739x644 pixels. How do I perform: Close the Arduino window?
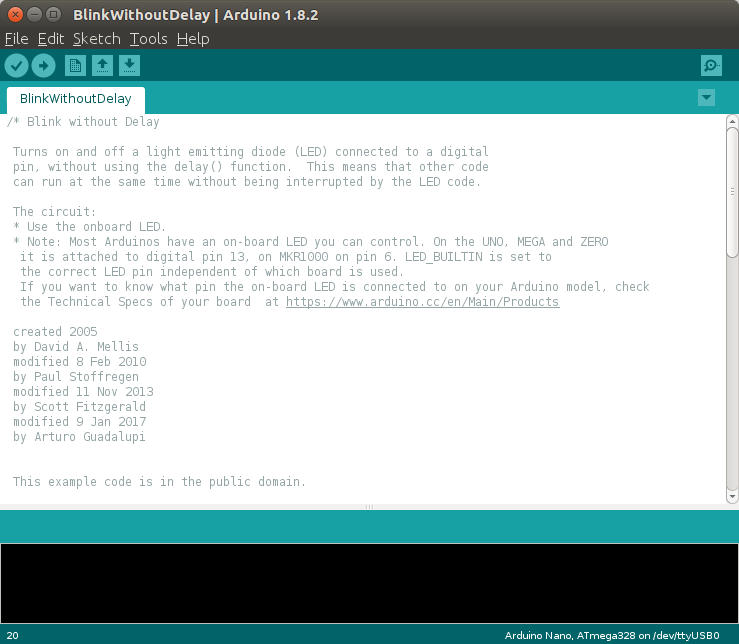pyautogui.click(x=15, y=15)
